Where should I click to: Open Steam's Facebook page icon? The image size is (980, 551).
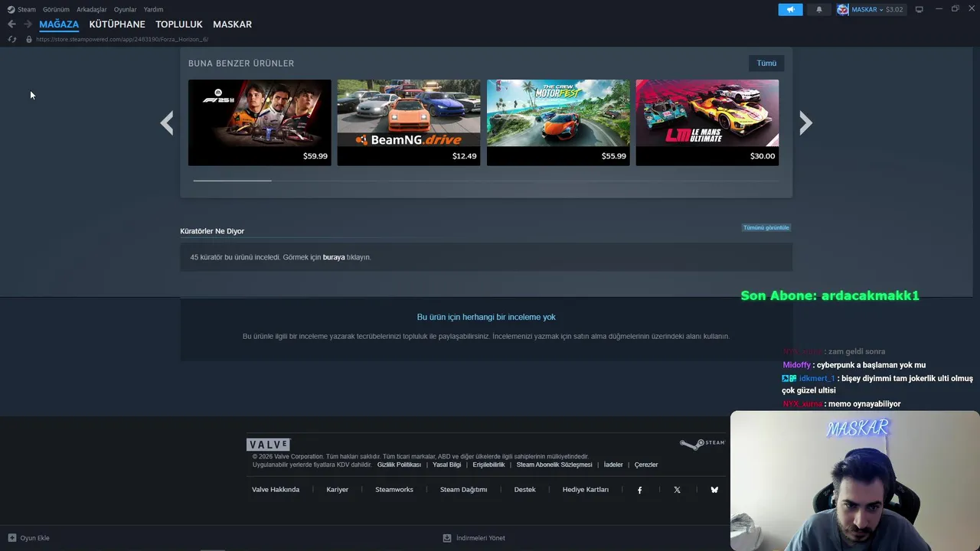[x=640, y=490]
